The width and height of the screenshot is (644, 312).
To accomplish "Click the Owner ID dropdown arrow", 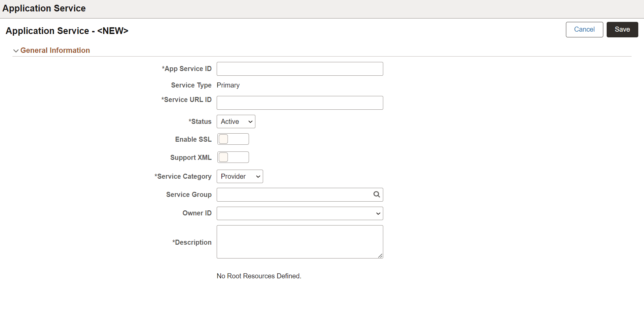I will pyautogui.click(x=378, y=213).
